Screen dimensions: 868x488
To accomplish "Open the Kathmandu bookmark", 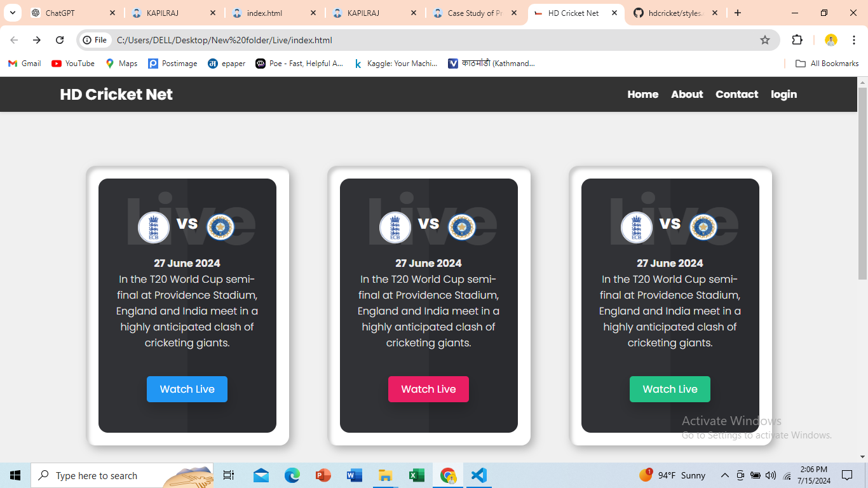I will point(492,64).
